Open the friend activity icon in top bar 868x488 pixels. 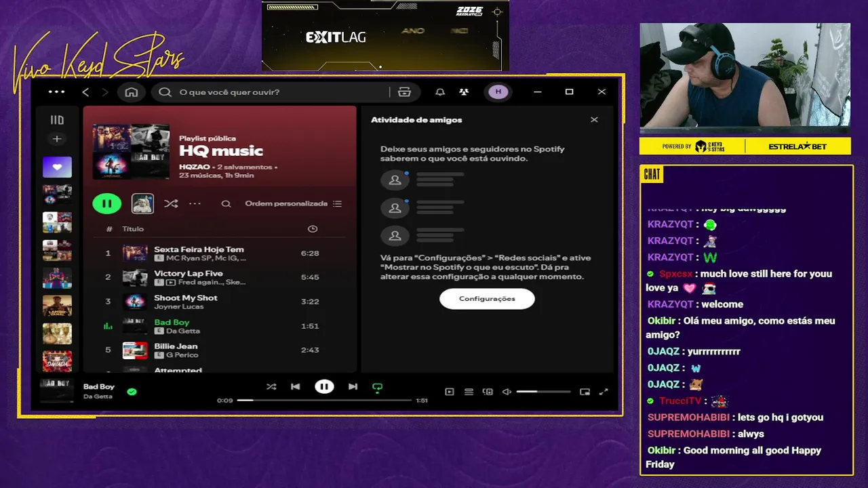[x=464, y=92]
